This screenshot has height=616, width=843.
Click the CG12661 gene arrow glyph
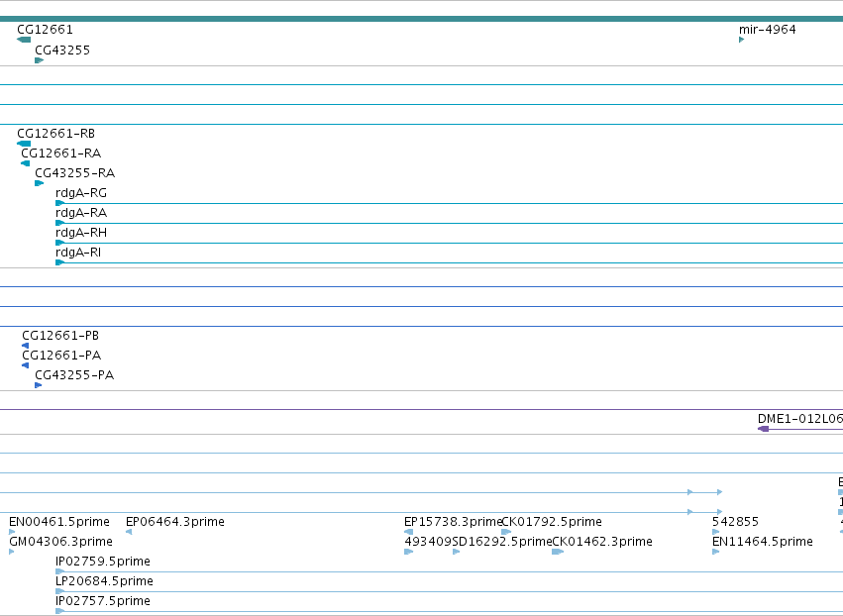coord(24,40)
